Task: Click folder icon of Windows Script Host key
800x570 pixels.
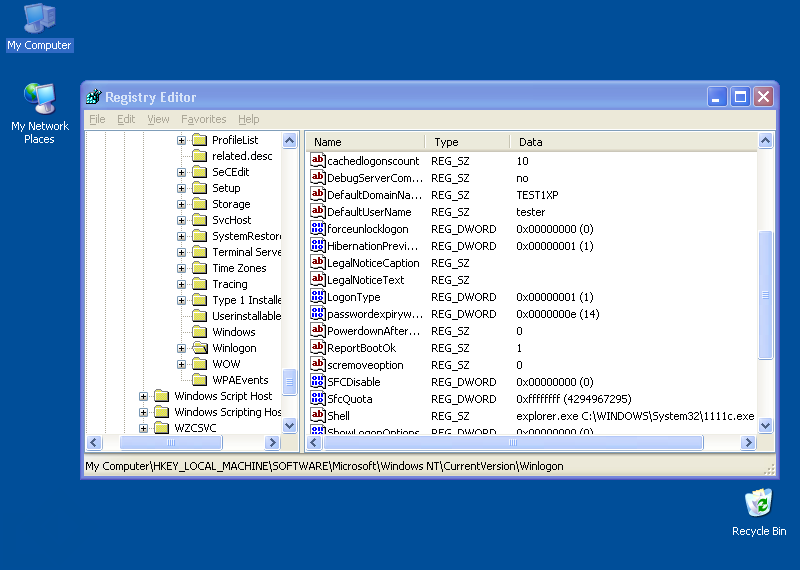Action: click(x=162, y=396)
